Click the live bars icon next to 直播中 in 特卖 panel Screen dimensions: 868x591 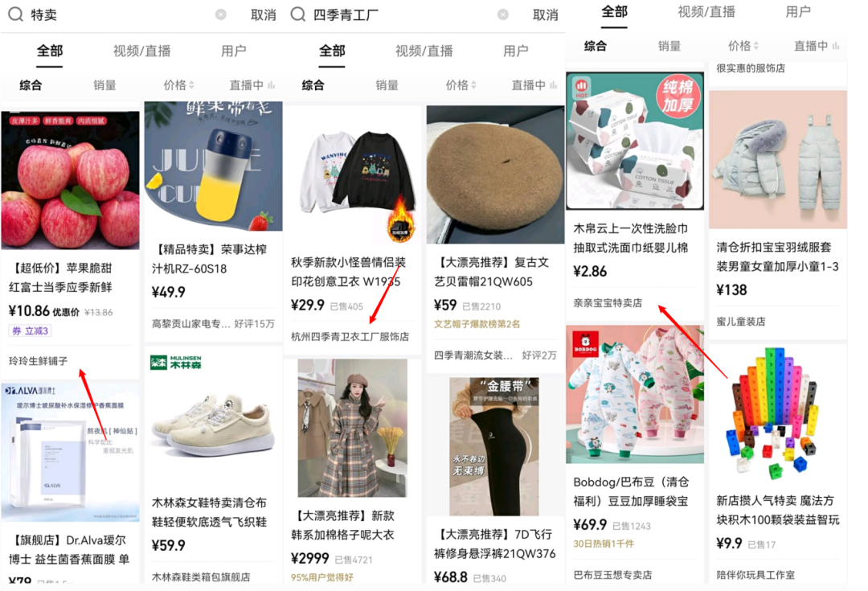click(272, 84)
